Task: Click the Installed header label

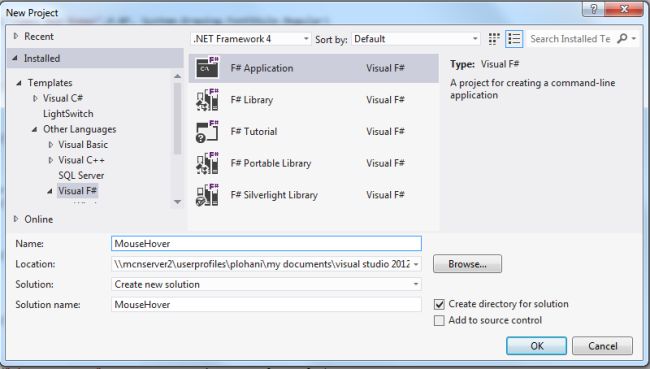Action: [42, 58]
